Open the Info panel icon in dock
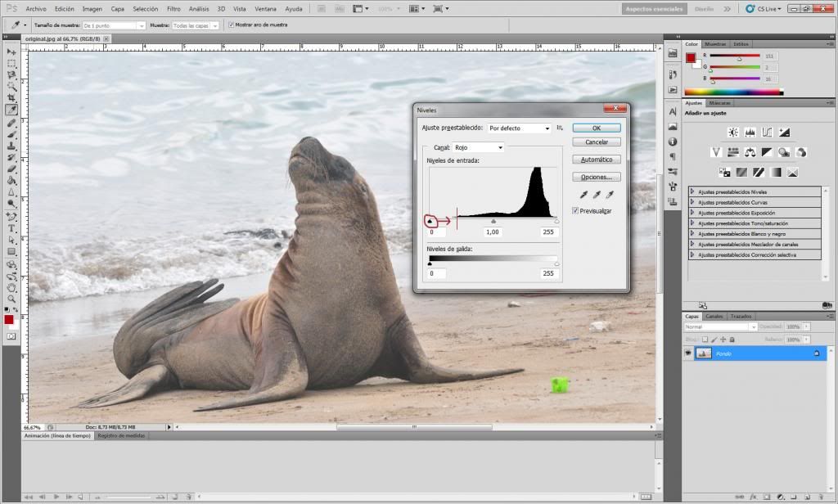Viewport: 838px width, 504px height. pyautogui.click(x=673, y=142)
